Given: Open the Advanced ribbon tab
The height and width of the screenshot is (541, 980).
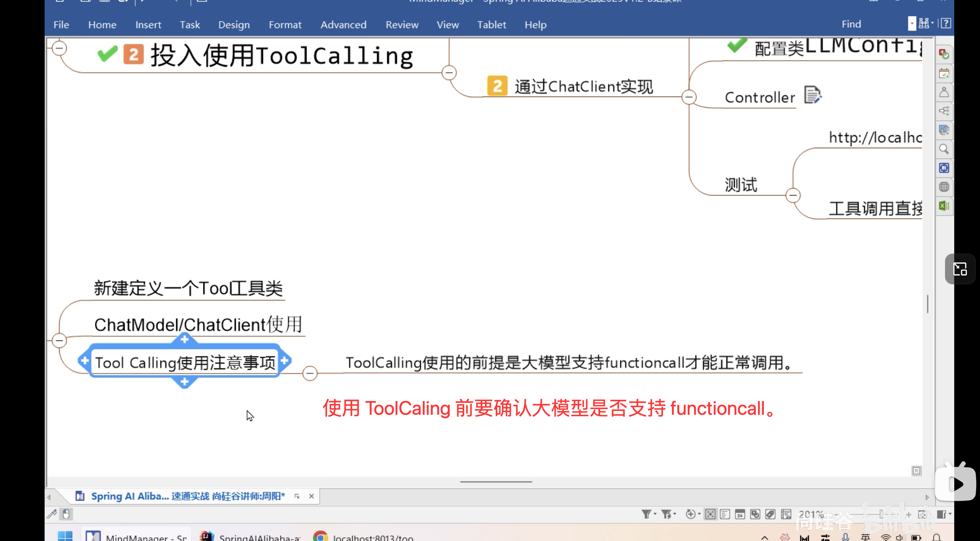Looking at the screenshot, I should 343,25.
